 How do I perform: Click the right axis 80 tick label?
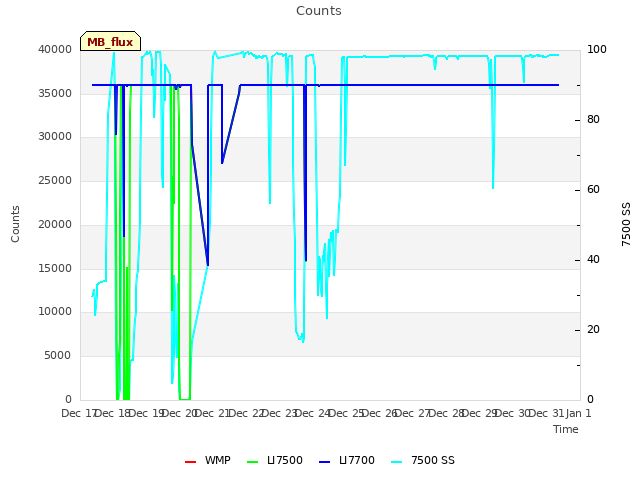tap(593, 120)
